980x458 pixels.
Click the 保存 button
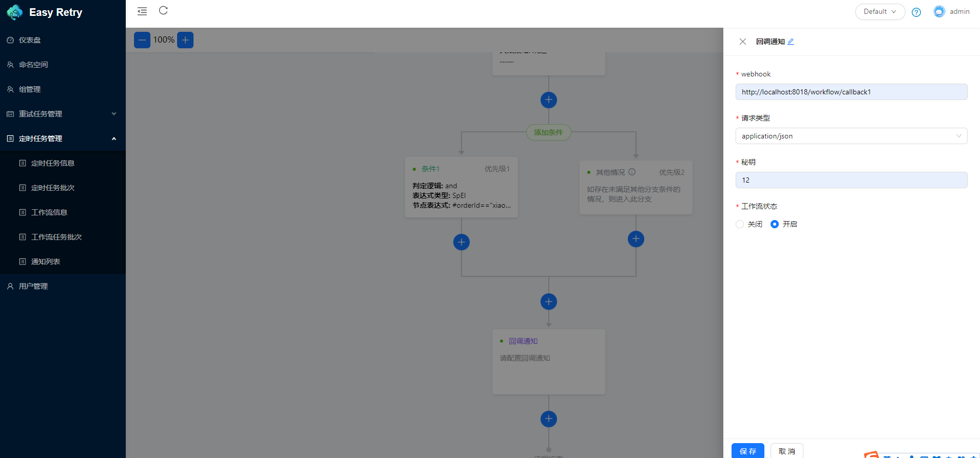click(747, 451)
